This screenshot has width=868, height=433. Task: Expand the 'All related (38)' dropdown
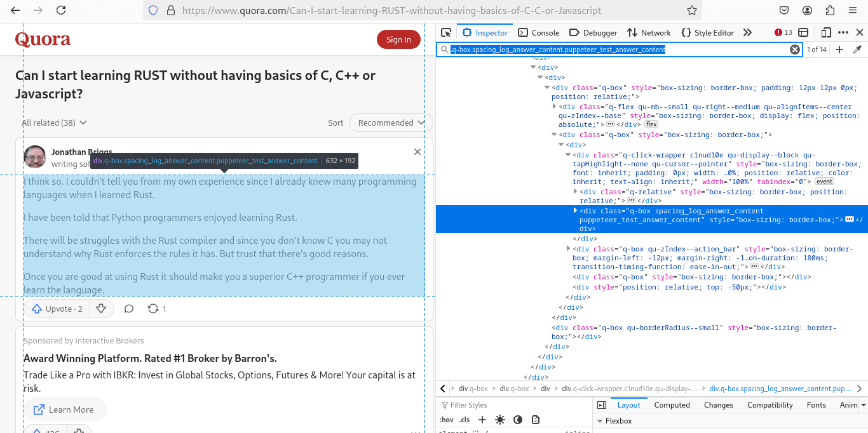(x=54, y=123)
